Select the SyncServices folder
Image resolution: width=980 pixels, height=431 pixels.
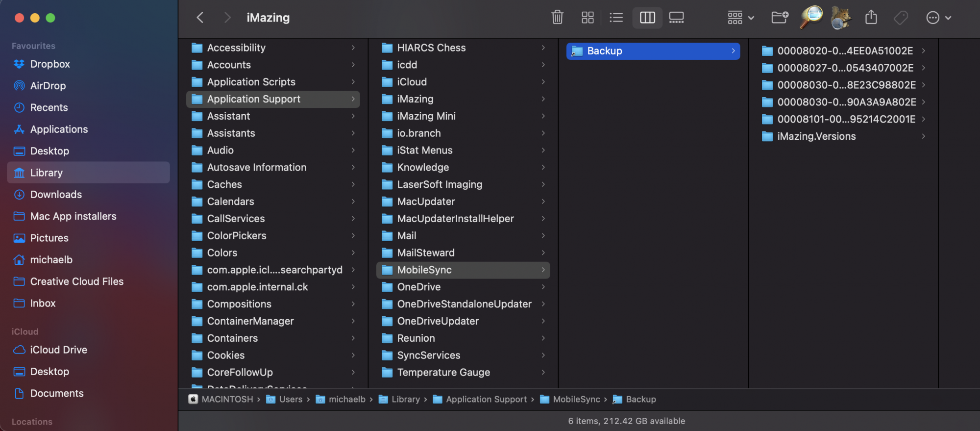coord(463,355)
